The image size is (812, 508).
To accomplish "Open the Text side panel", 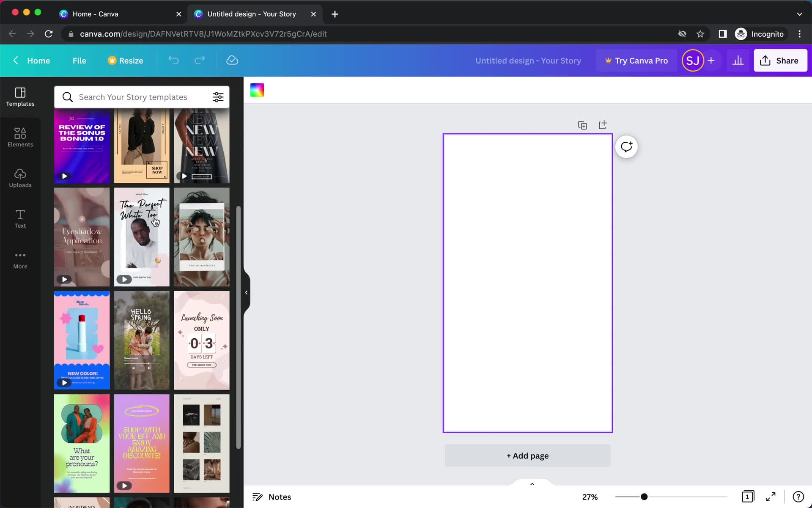I will pyautogui.click(x=20, y=219).
